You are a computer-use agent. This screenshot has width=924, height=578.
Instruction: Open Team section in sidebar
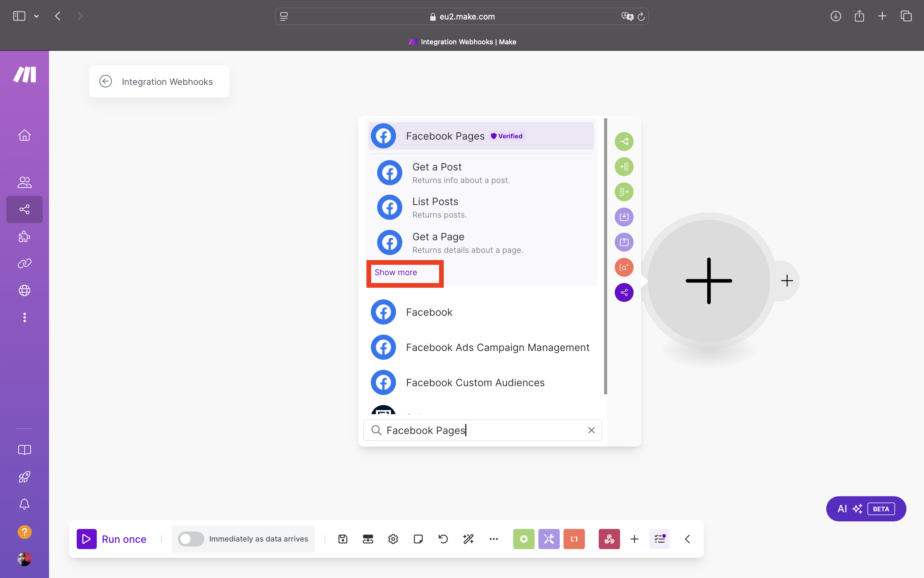pos(25,182)
